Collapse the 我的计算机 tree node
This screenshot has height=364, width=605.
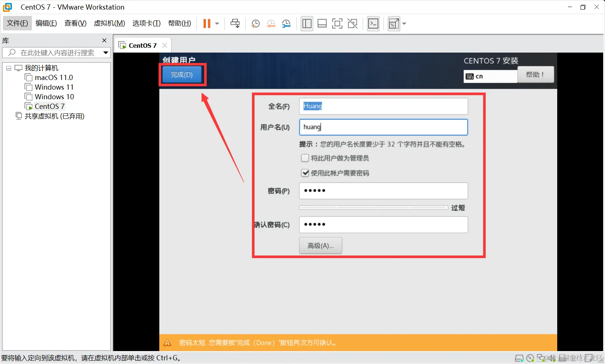(x=9, y=68)
